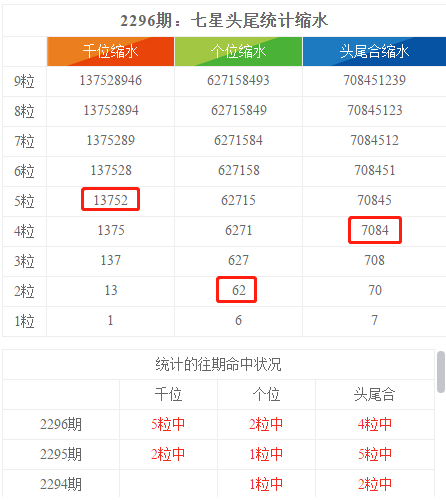446x500 pixels.
Task: Select the 2294期 history row label
Action: coord(61,484)
